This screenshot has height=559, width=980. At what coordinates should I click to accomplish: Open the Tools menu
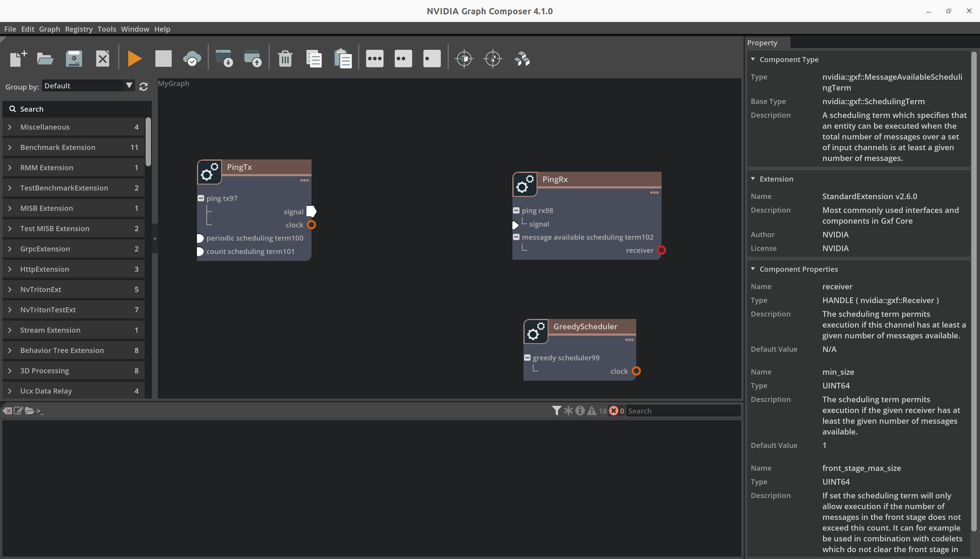pyautogui.click(x=107, y=29)
